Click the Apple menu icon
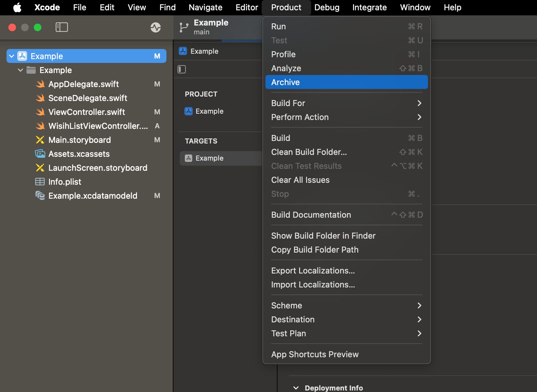 pos(17,7)
